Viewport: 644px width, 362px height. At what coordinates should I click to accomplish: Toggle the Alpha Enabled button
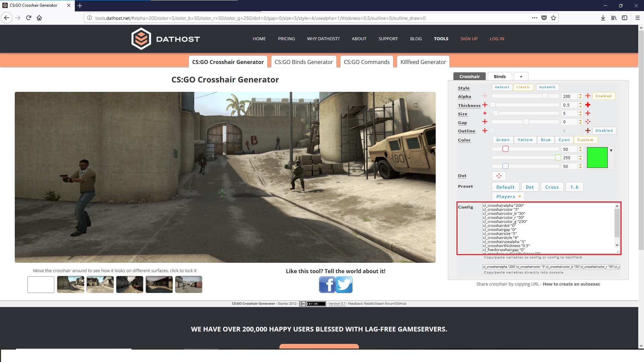[603, 96]
